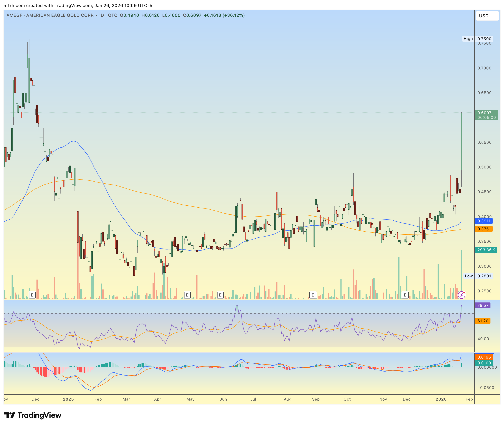The image size is (504, 426).
Task: Open the TradingView logo at bottom left
Action: pos(33,415)
